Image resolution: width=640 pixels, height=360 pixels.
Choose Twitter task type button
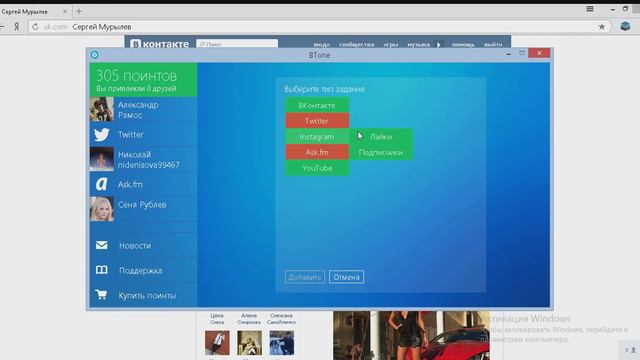pos(317,121)
